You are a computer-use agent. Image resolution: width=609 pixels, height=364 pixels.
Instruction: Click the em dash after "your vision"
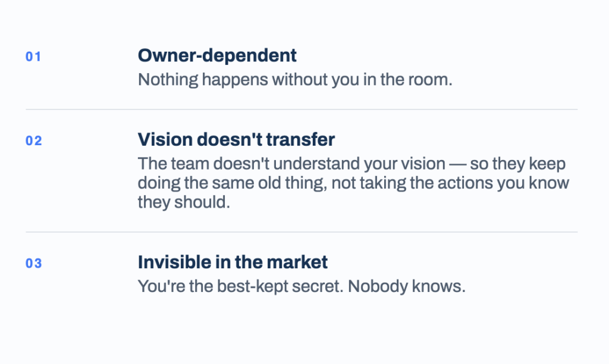[x=457, y=164]
